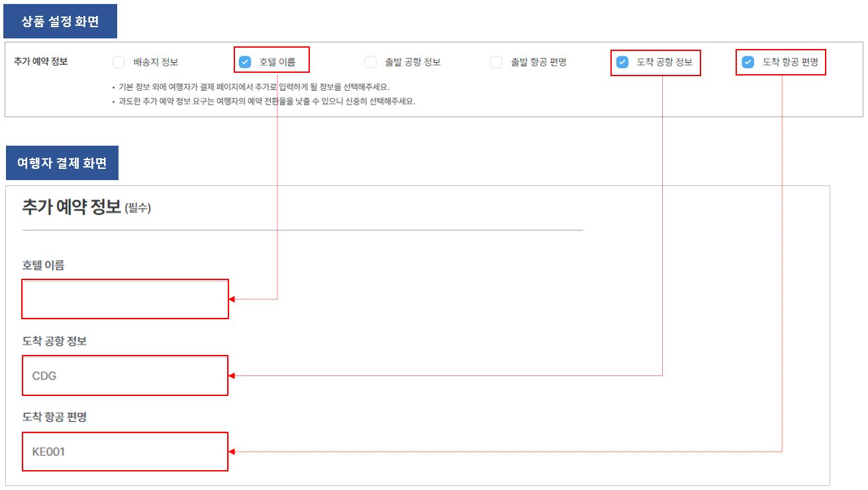Click the red arrowhead beside the hotel name field
Screen dimensions: 868x490
(x=232, y=299)
